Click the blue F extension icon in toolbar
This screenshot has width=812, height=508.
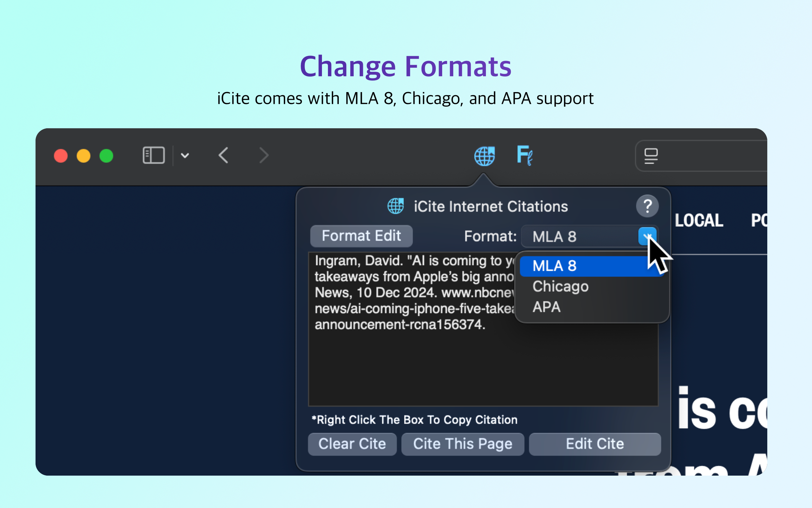524,156
